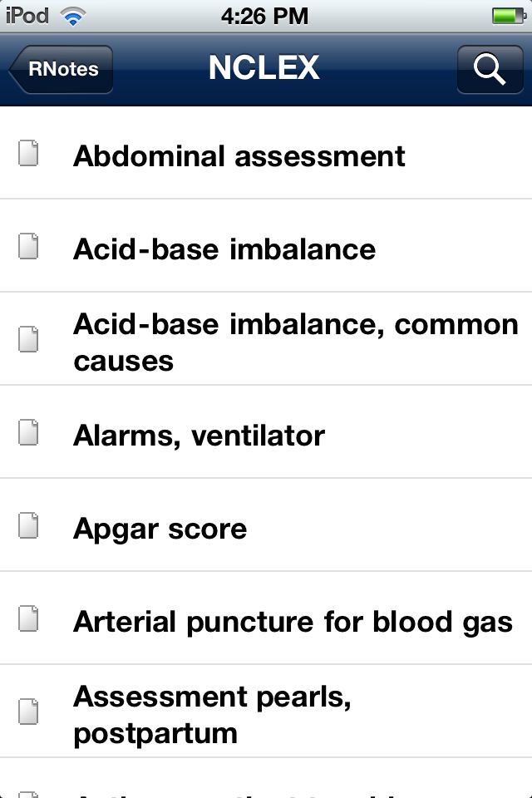Tap the battery indicator in status bar
The image size is (532, 798).
(x=509, y=17)
